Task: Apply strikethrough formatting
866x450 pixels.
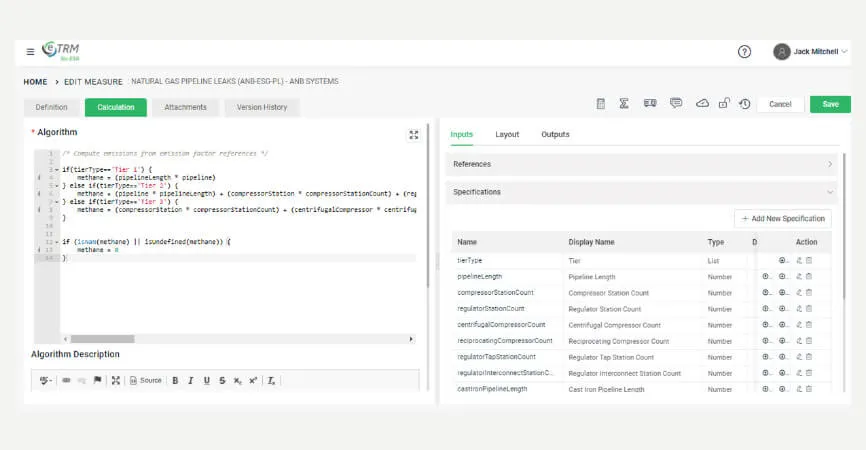Action: [x=222, y=380]
